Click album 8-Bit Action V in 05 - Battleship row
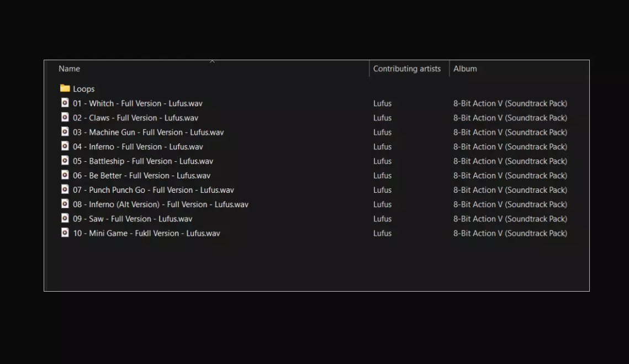This screenshot has height=364, width=629. tap(510, 161)
